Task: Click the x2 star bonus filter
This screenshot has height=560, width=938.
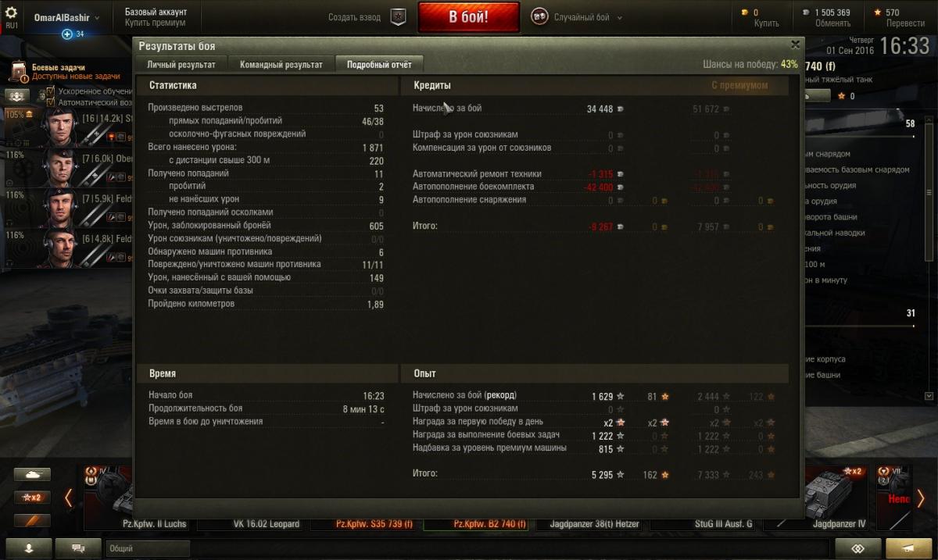Action: 32,498
